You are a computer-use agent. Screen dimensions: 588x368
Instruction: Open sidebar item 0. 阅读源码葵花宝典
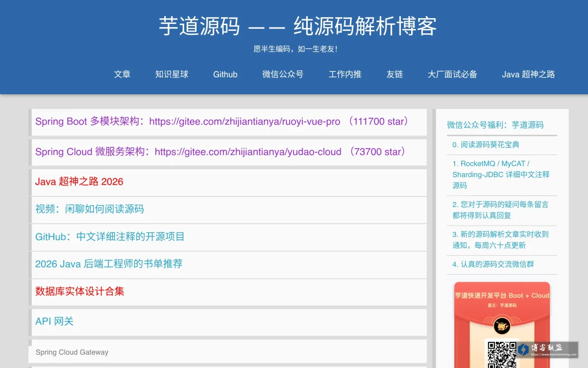coord(486,145)
